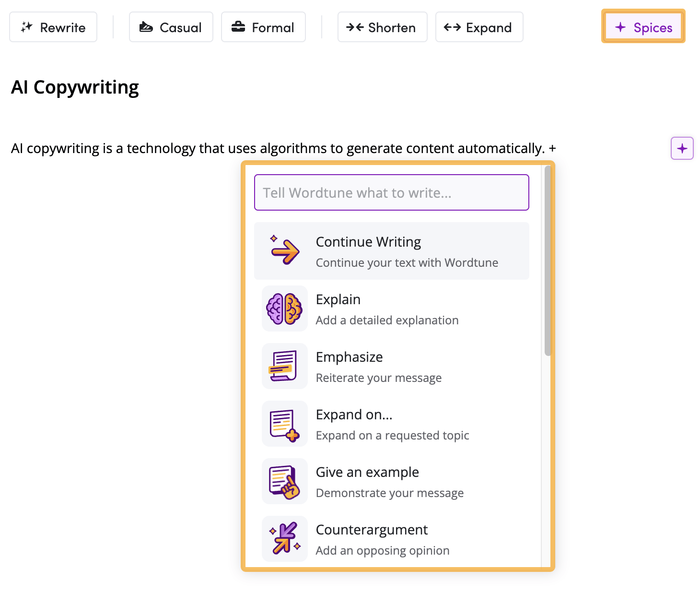Choose Explain from the Spices list
This screenshot has width=700, height=593.
386,309
